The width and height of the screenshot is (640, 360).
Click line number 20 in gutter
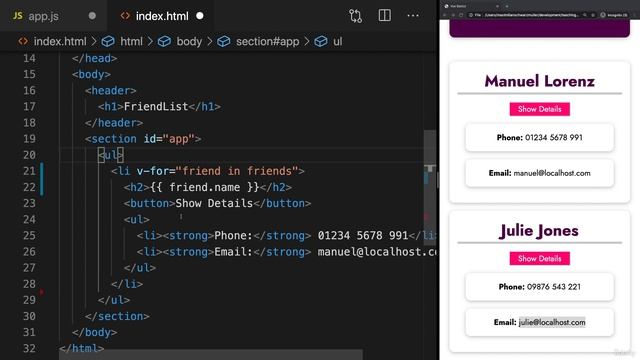point(29,155)
